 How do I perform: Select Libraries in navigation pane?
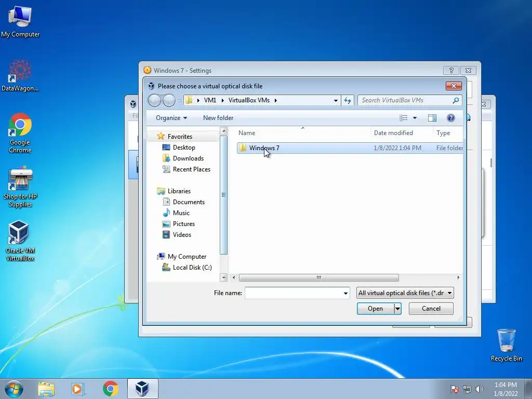(179, 191)
